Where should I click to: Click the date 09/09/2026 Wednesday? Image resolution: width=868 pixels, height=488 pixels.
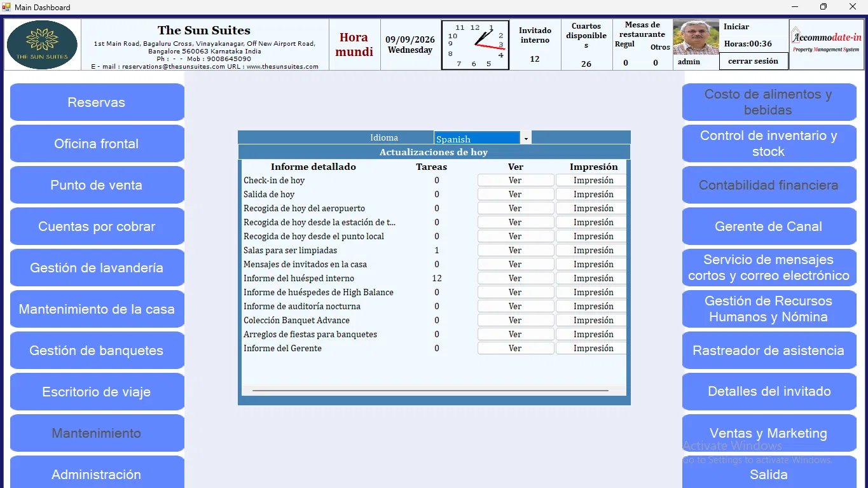coord(410,45)
